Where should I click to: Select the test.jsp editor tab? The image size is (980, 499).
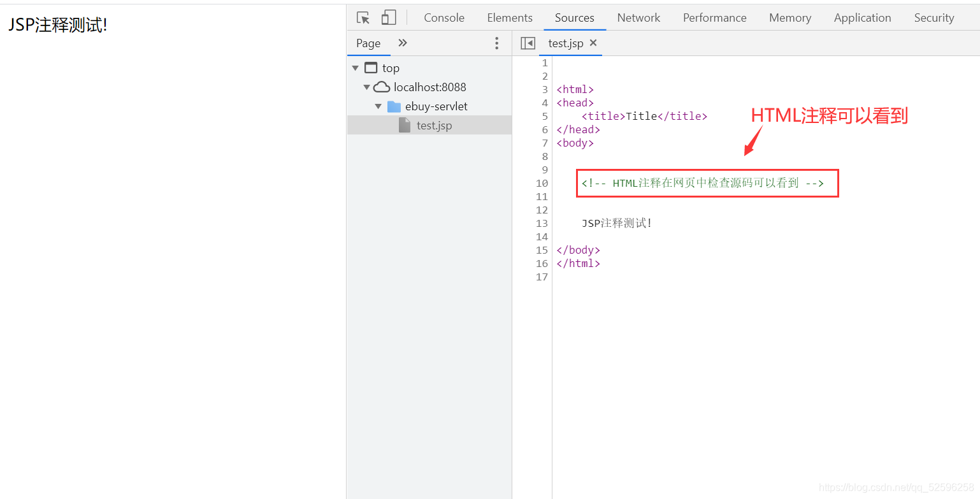point(566,43)
